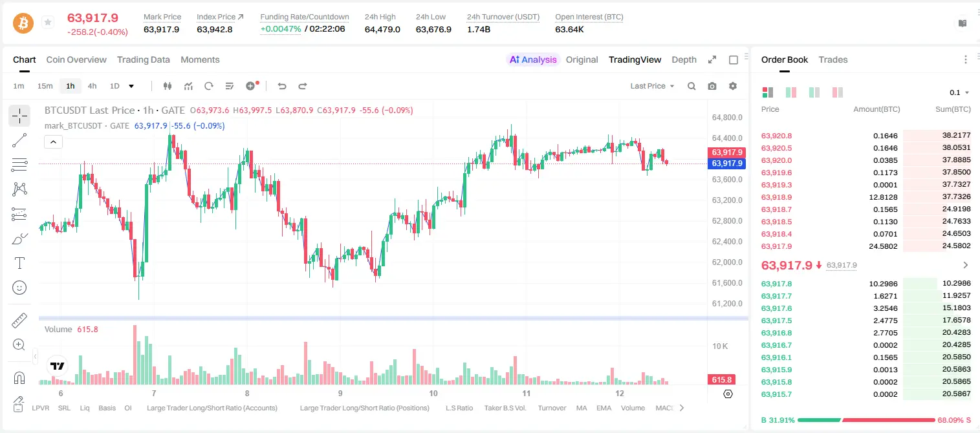Screen dimensions: 980x433
Task: Switch chart to Depth view
Action: pyautogui.click(x=684, y=59)
